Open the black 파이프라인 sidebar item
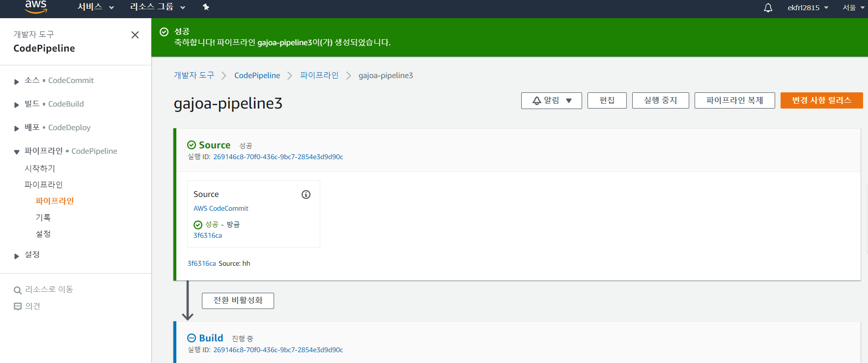Viewport: 868px width, 363px height. tap(44, 185)
